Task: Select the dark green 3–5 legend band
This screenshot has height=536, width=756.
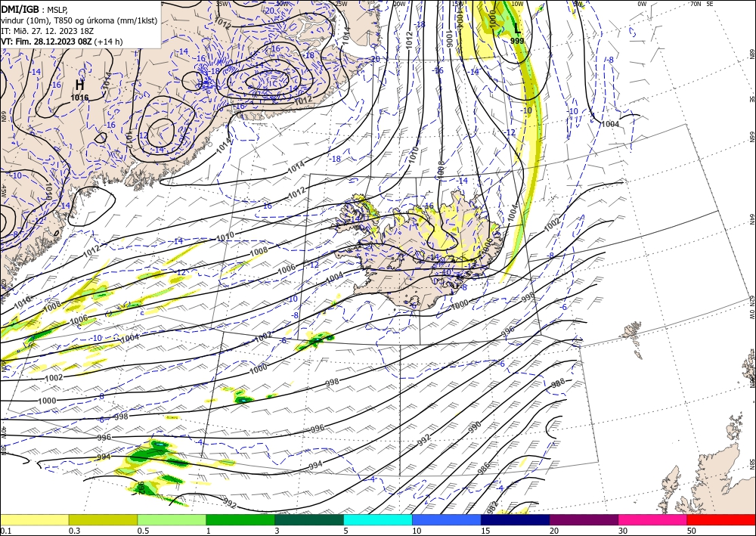Action: click(309, 519)
